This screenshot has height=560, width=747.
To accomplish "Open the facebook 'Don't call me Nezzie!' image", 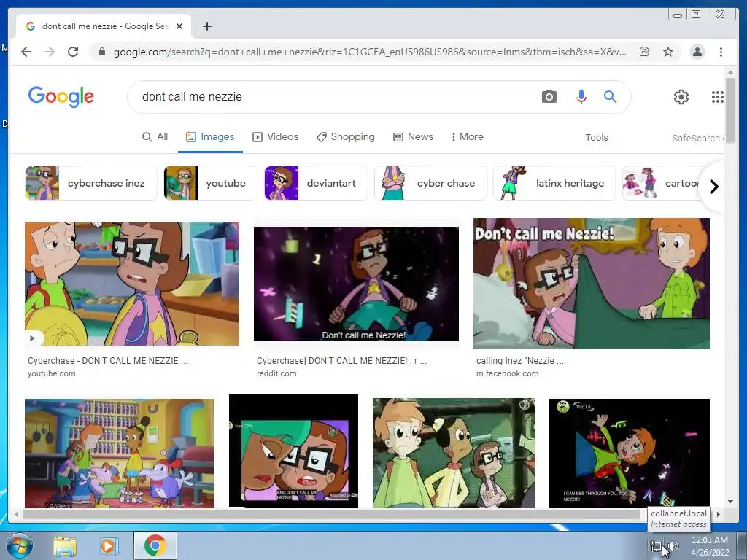I will (x=591, y=284).
